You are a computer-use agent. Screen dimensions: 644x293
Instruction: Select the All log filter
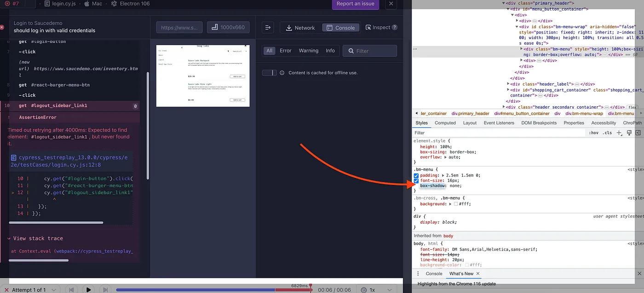(x=270, y=51)
